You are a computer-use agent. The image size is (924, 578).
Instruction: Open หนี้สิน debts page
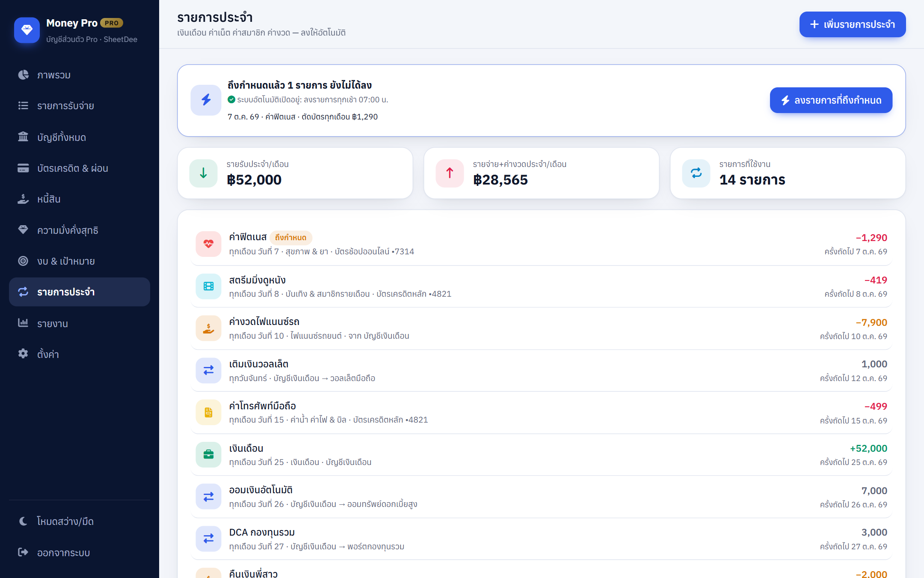click(x=80, y=199)
